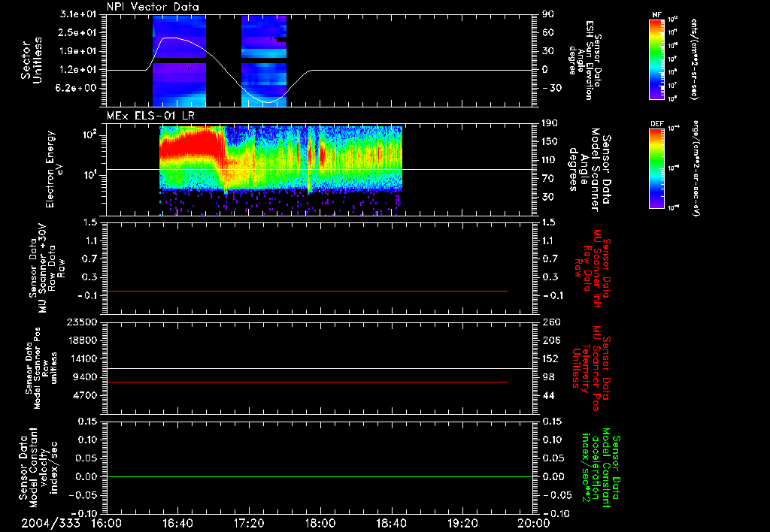Image resolution: width=770 pixels, height=532 pixels.
Task: Click the 17:20 time axis label
Action: (249, 523)
